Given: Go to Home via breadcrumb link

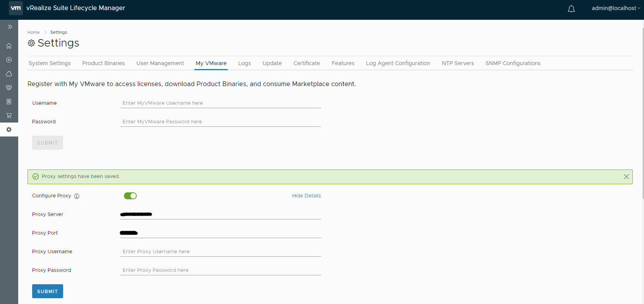Looking at the screenshot, I should point(33,32).
